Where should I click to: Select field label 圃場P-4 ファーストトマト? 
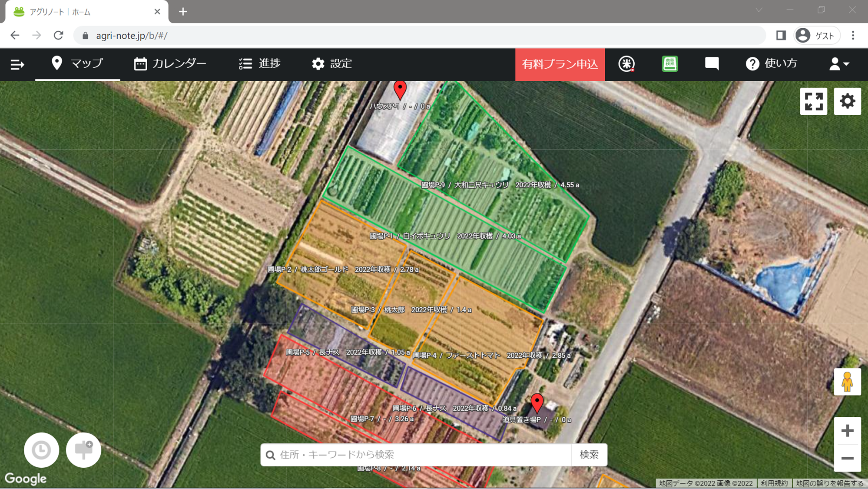pos(491,356)
